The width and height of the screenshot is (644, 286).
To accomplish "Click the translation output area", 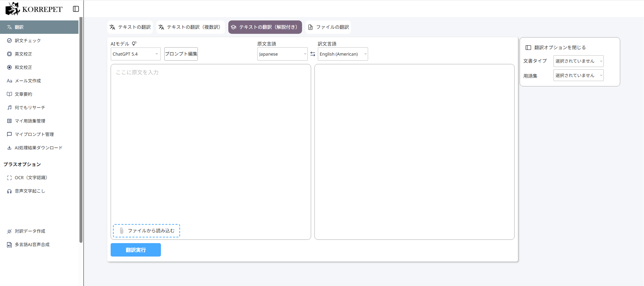I will coord(414,152).
